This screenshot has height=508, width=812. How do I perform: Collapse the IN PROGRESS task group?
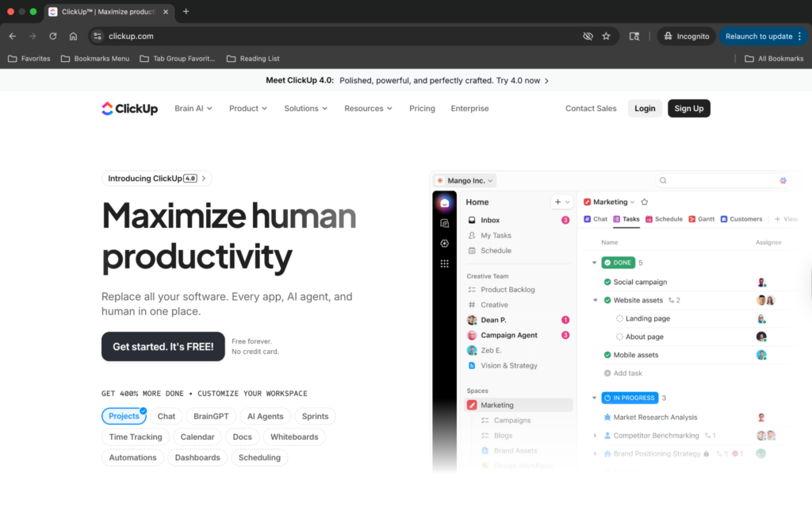click(x=594, y=398)
